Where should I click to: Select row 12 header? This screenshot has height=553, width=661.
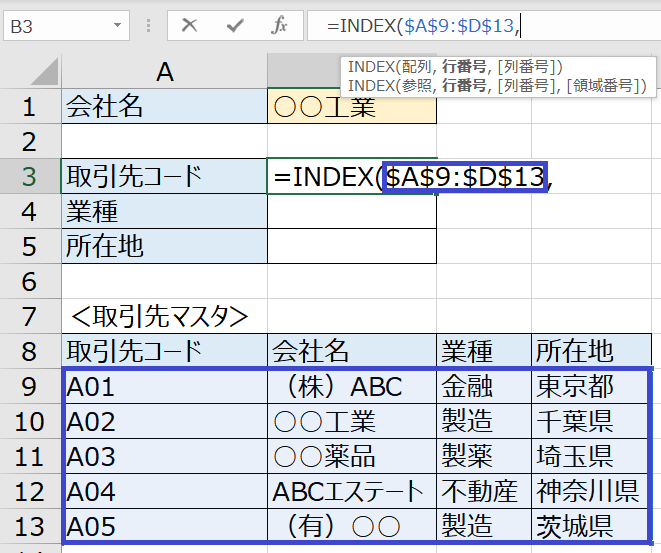[x=30, y=491]
